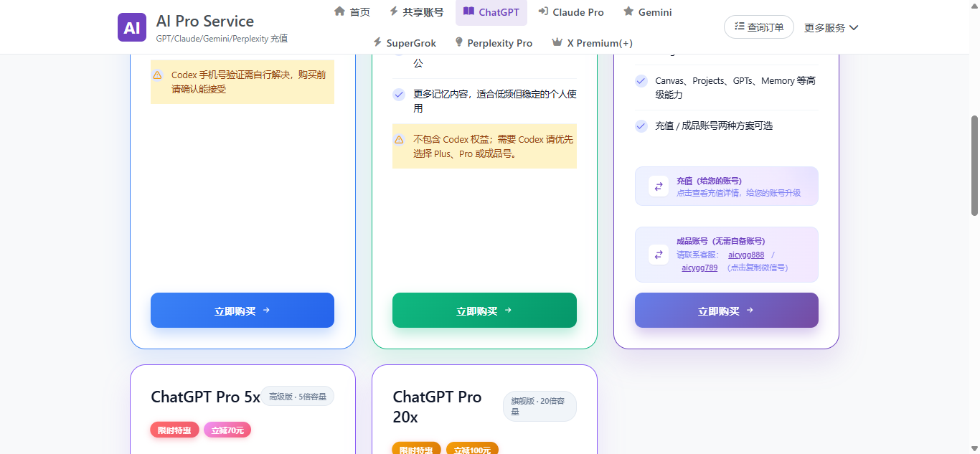Click the ChatGPT Pro 5x heading
This screenshot has height=454, width=980.
[205, 397]
